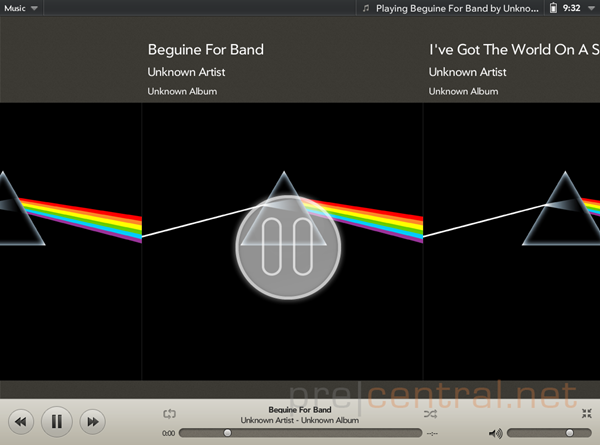Click the rewind previous track button
The image size is (600, 445).
[x=21, y=422]
